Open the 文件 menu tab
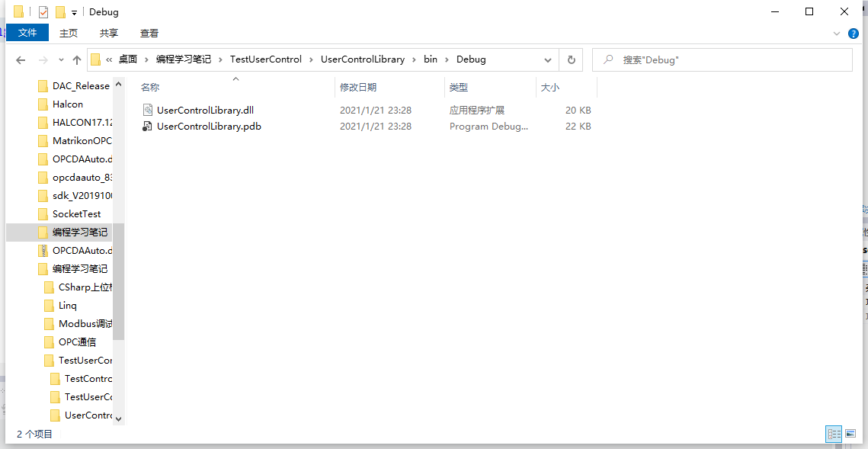Viewport: 868px width, 449px height. pyautogui.click(x=27, y=34)
